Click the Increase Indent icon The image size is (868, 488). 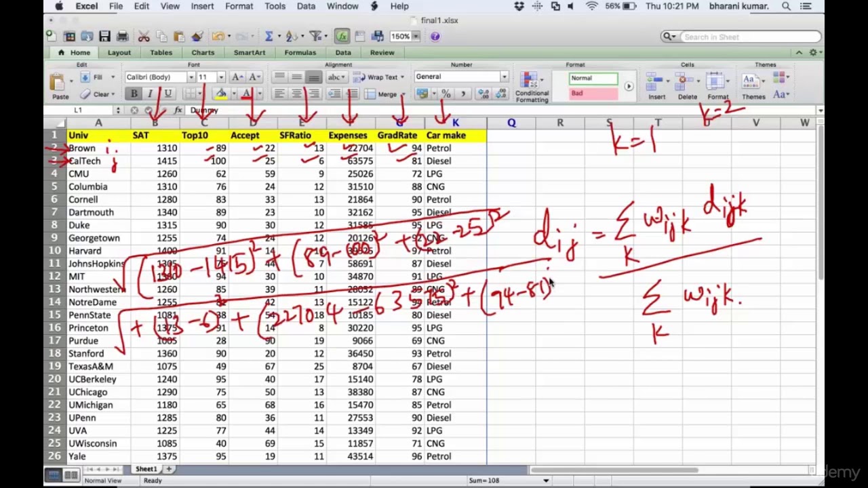(351, 94)
